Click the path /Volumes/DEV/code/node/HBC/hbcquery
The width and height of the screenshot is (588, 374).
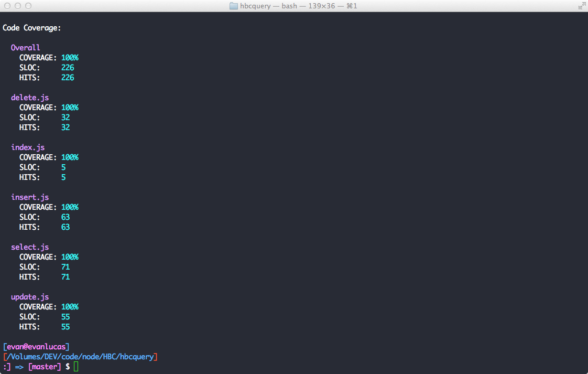[x=80, y=356]
